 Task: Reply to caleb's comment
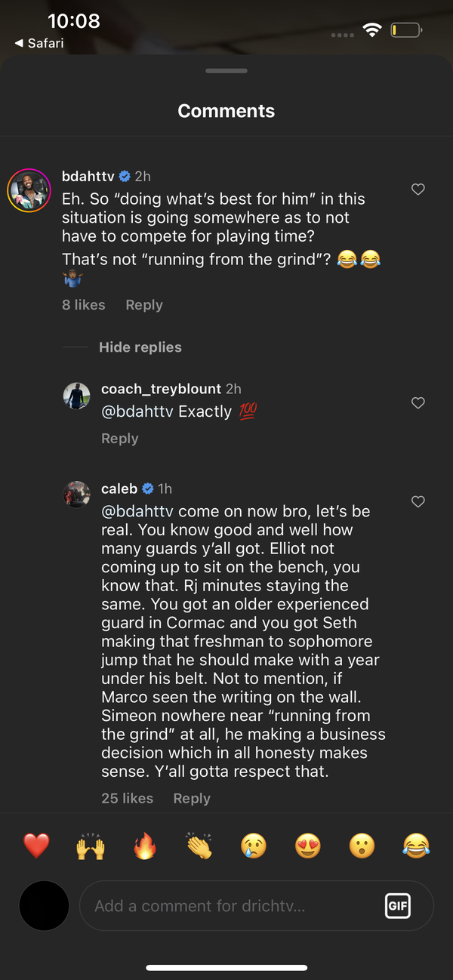192,798
